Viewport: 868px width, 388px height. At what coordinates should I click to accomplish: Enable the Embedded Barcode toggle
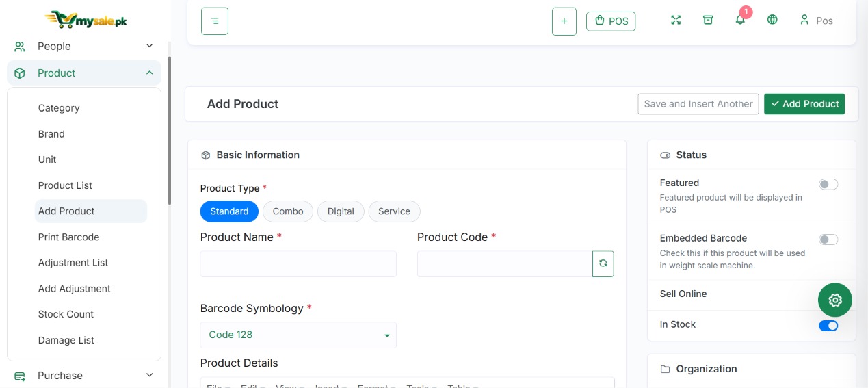(x=828, y=240)
